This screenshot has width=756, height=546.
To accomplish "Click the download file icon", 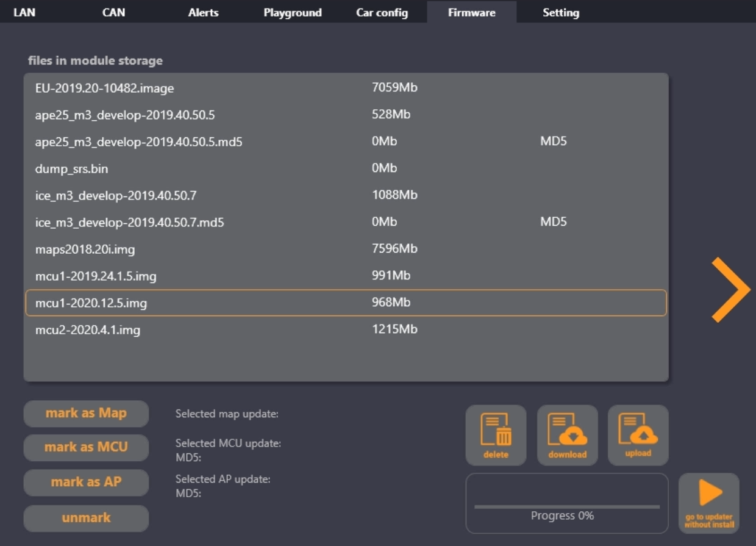I will 567,435.
